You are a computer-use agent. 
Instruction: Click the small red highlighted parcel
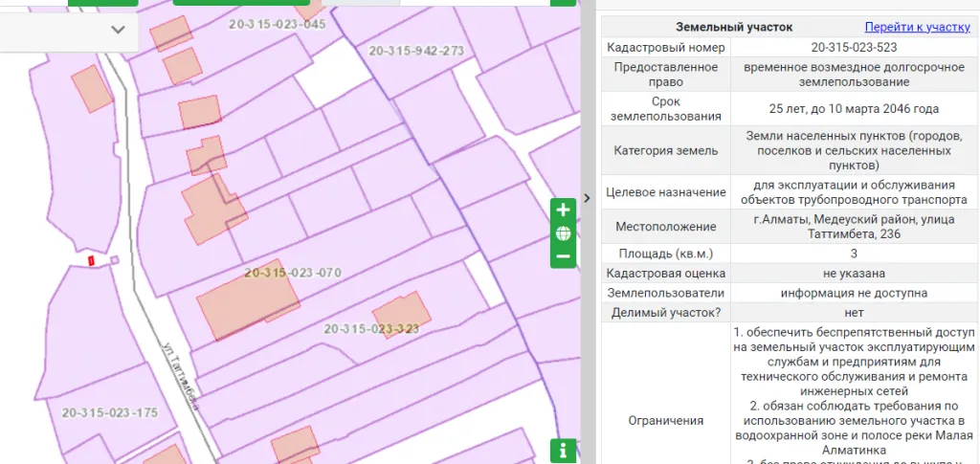91,260
